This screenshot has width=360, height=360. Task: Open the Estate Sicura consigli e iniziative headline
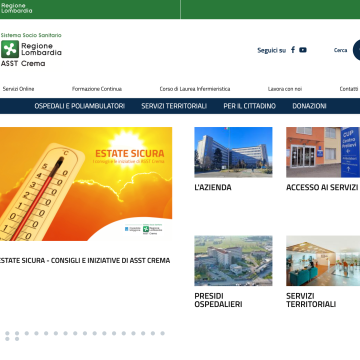click(85, 261)
